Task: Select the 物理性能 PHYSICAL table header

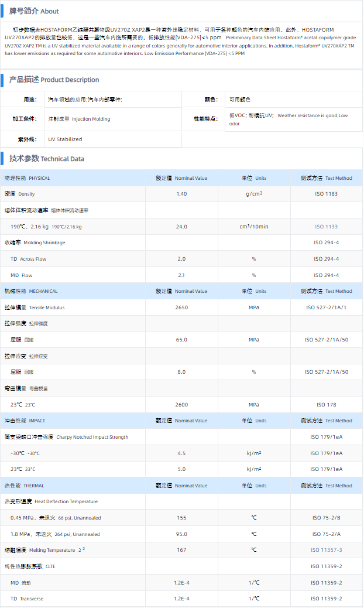Action: point(28,178)
